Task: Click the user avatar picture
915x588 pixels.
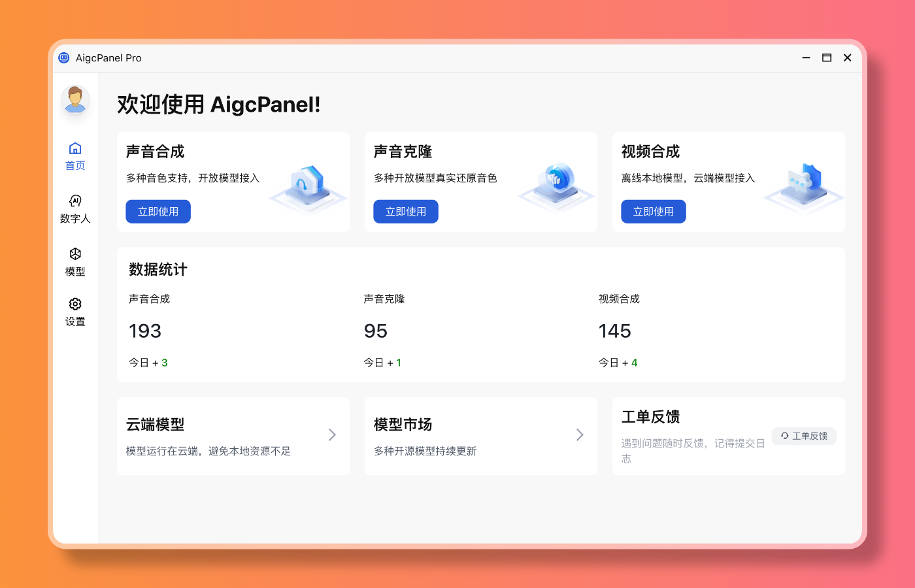Action: point(75,101)
